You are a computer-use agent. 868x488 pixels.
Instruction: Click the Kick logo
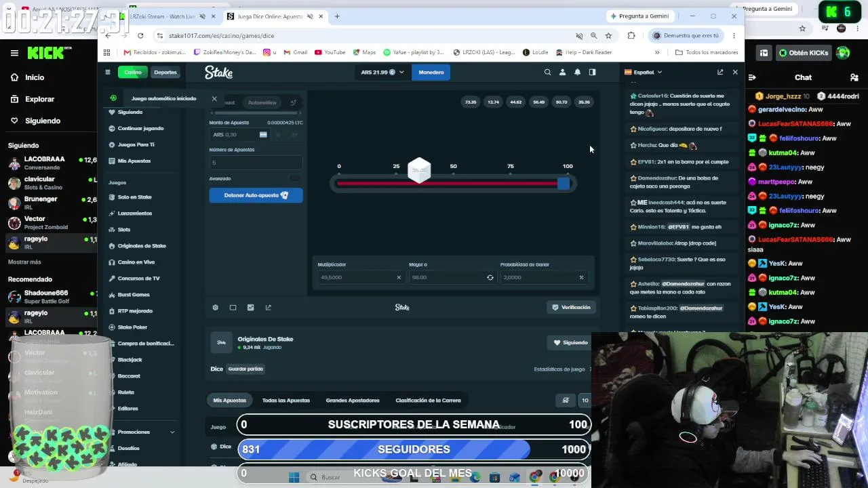[x=50, y=53]
